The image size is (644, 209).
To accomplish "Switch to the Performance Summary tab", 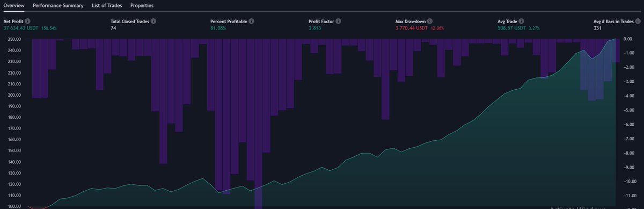I will 58,6.
